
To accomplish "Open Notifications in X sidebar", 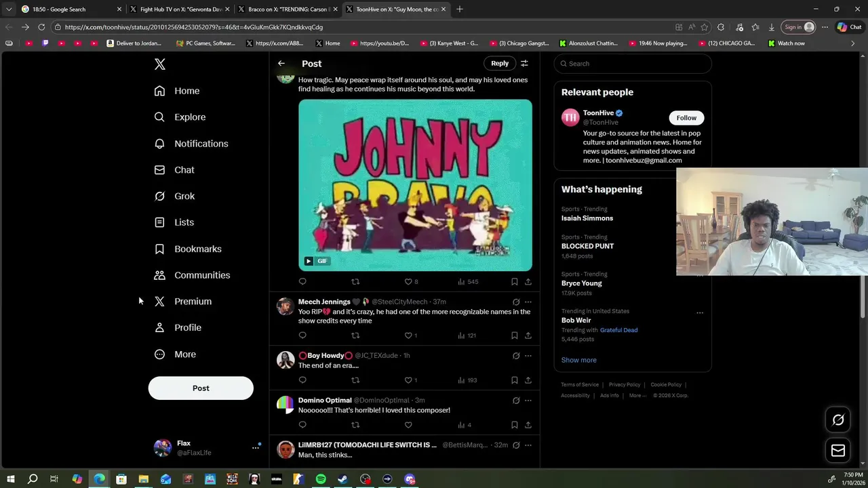I will [x=191, y=144].
